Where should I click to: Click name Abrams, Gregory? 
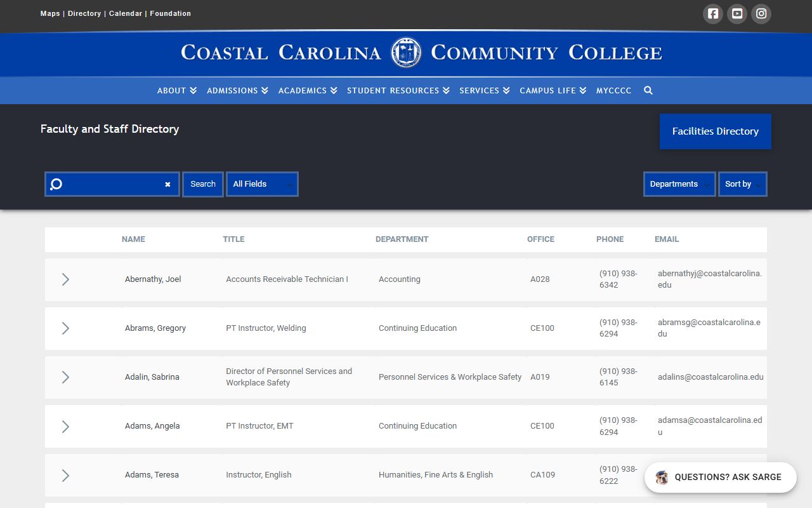(x=155, y=328)
